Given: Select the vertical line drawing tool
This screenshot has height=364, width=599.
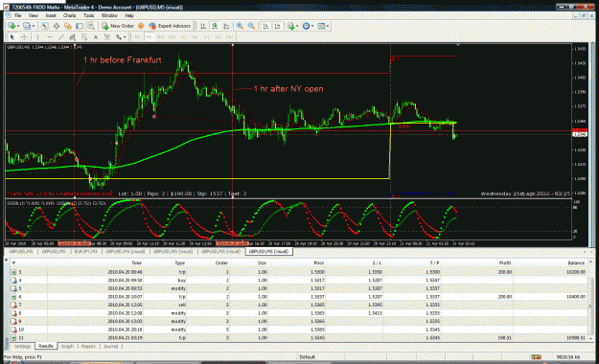Looking at the screenshot, I should point(37,37).
